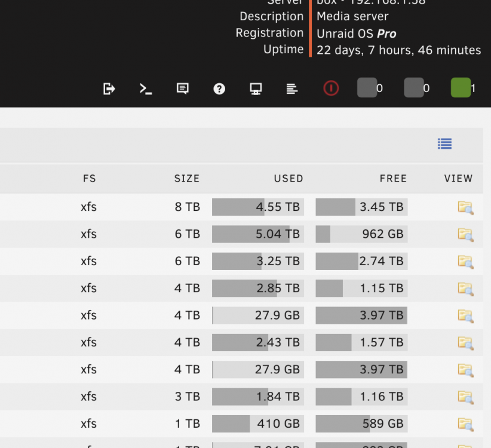Click the 2.43 TB used value
The width and height of the screenshot is (491, 448).
[x=278, y=342]
